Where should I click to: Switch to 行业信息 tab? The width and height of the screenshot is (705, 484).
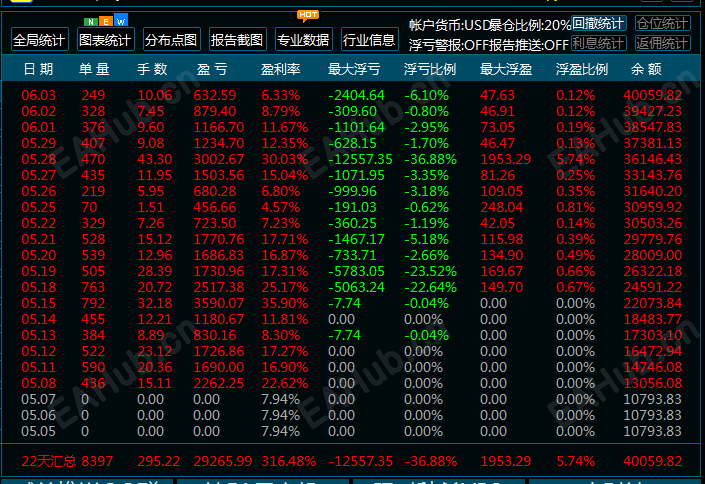point(370,40)
